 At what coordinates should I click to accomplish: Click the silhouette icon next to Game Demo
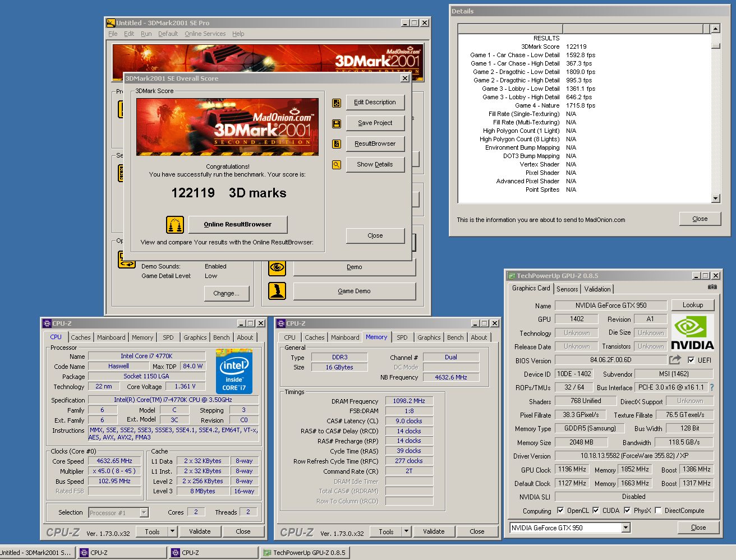tap(277, 291)
